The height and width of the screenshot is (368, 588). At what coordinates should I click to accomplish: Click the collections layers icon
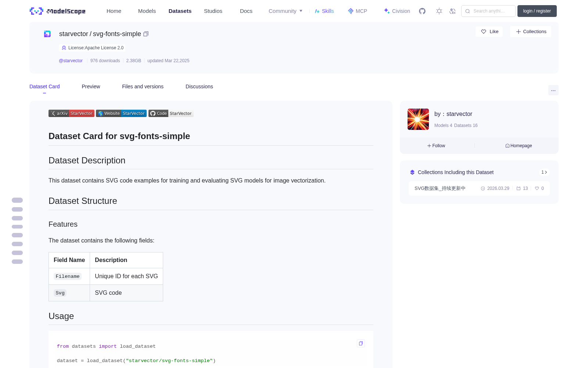tap(412, 172)
